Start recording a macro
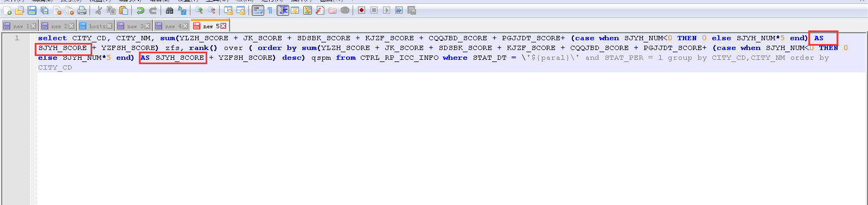Viewport: 868px width, 205px height. point(362,10)
